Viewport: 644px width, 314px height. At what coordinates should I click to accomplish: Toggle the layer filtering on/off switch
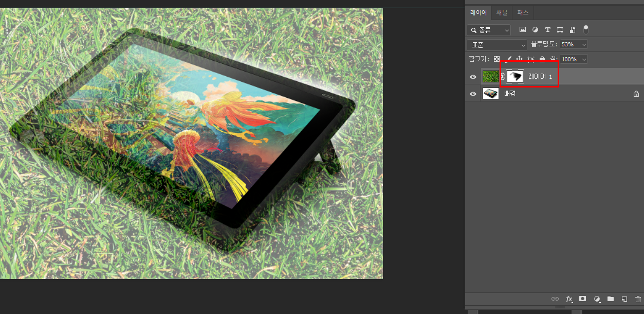click(x=585, y=29)
